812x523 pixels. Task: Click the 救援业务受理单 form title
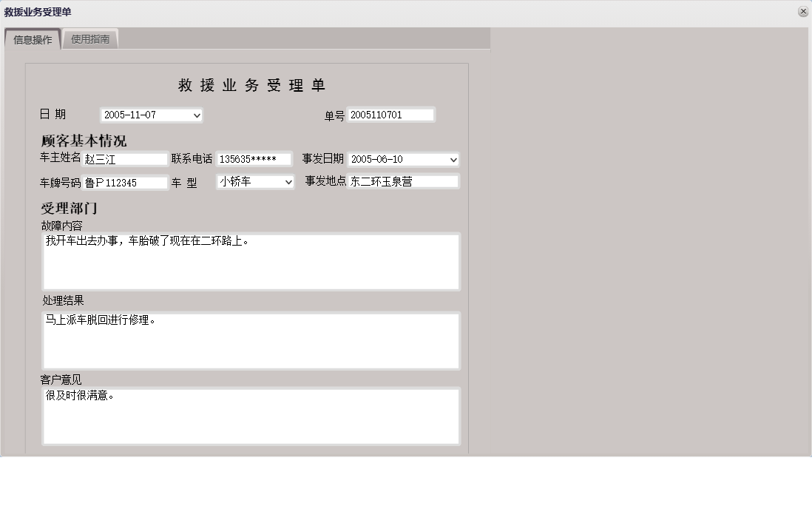pyautogui.click(x=252, y=85)
